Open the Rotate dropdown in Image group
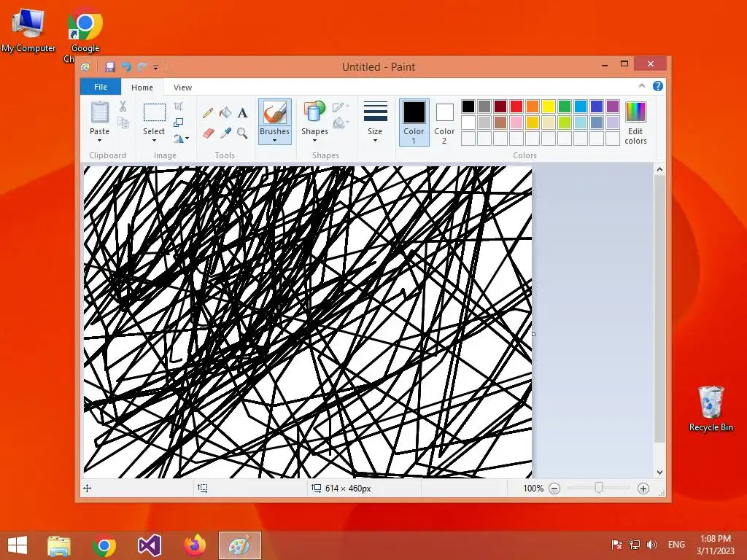This screenshot has width=747, height=560. [181, 139]
